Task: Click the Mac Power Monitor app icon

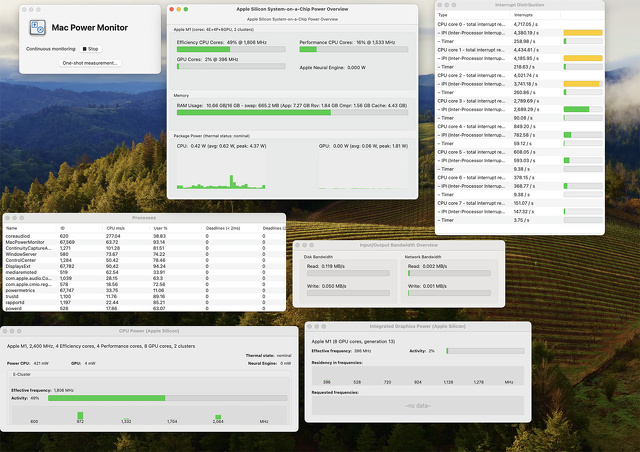Action: point(37,28)
